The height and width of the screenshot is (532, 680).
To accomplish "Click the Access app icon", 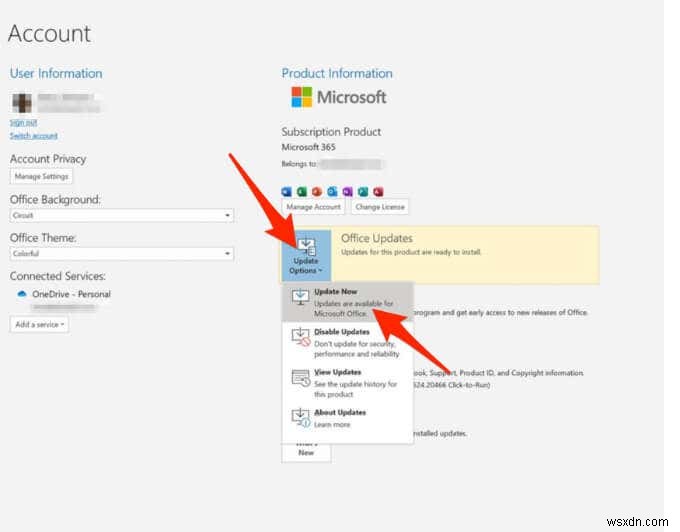I will 378,192.
